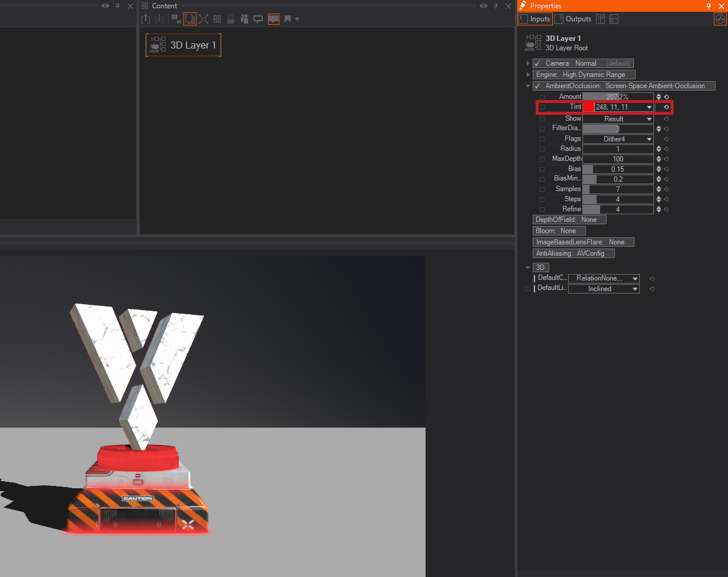The height and width of the screenshot is (577, 728).
Task: Enable the checkbox next to Samples
Action: 542,189
